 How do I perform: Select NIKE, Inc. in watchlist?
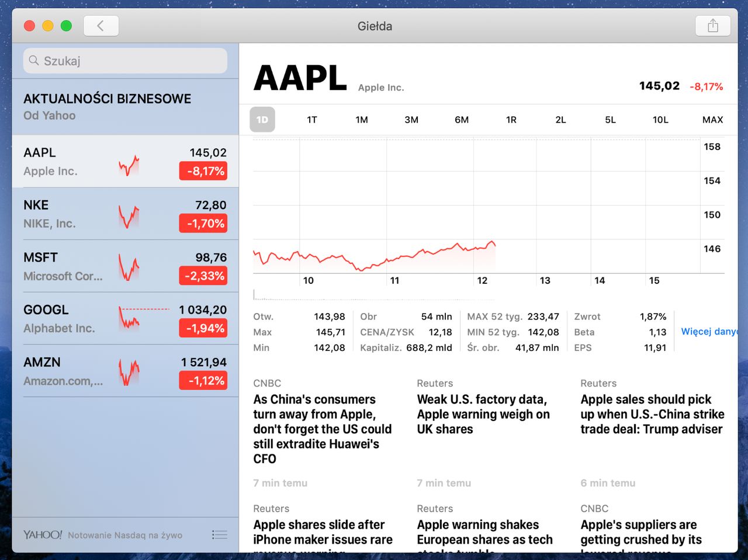point(125,214)
